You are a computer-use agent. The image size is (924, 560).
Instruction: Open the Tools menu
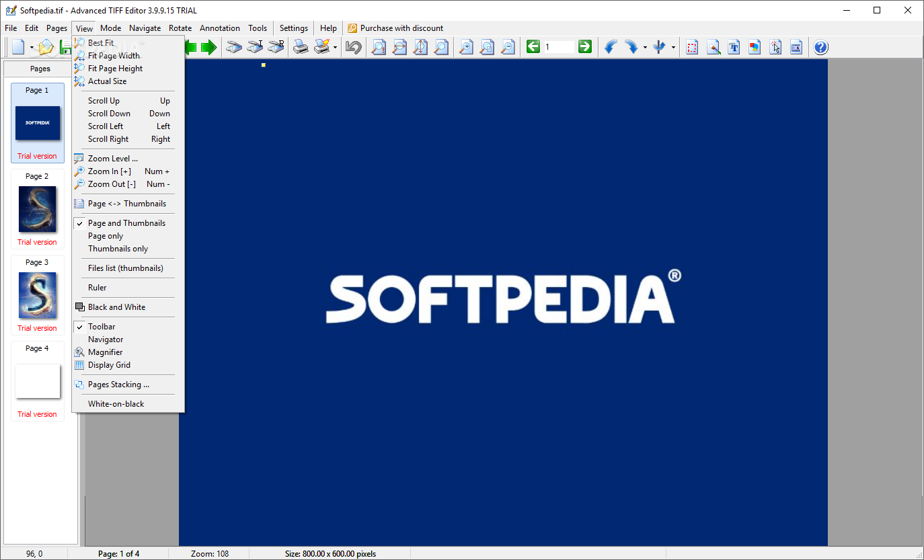tap(258, 28)
